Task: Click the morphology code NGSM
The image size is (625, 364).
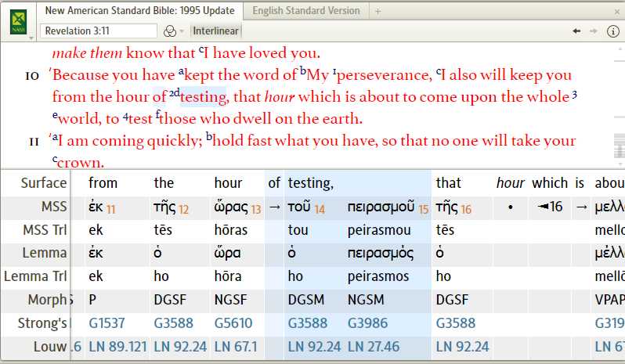Action: click(366, 300)
